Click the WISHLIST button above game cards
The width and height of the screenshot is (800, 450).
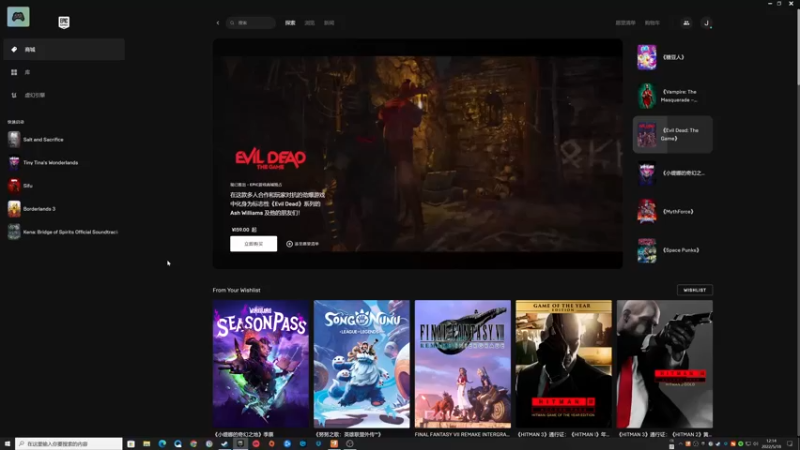click(x=694, y=290)
